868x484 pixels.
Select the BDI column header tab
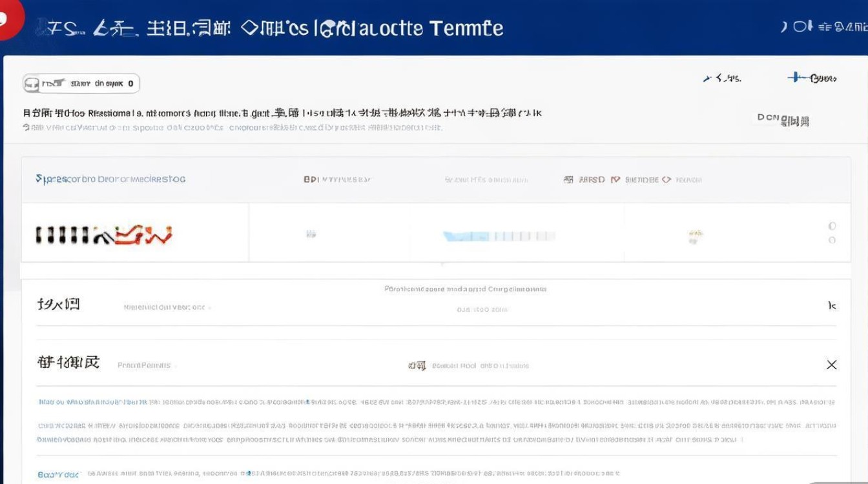coord(337,179)
